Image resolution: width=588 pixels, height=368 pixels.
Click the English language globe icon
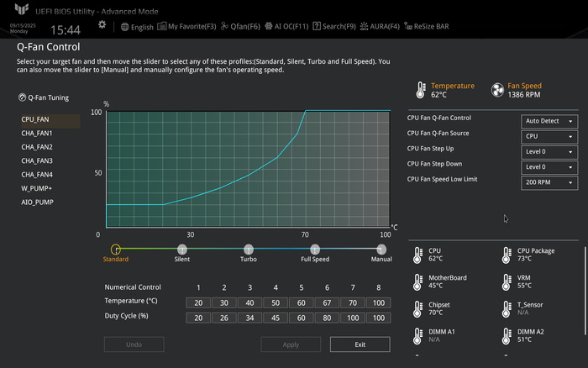click(x=125, y=27)
